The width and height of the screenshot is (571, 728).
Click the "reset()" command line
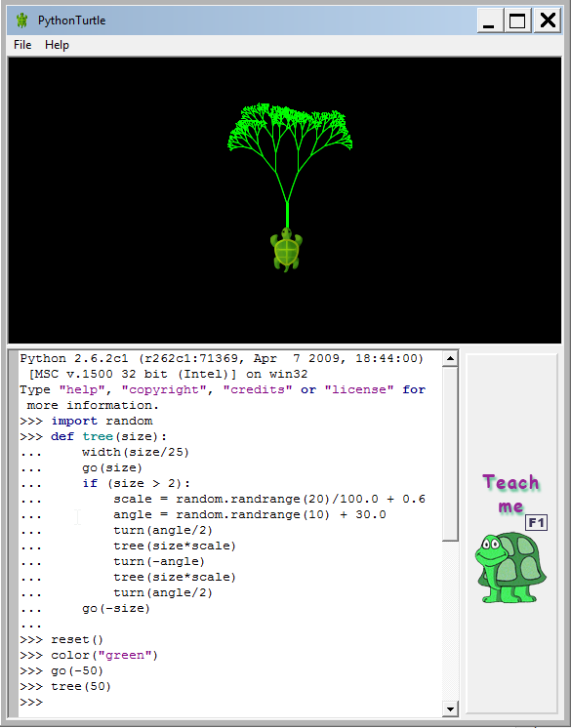click(61, 639)
